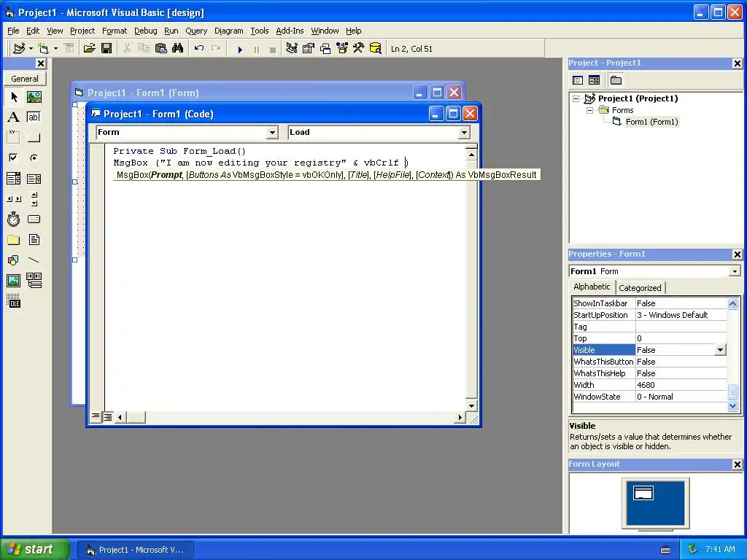Click Project1 Visual Basic taskbar button
Viewport: 747px width, 560px height.
coord(136,550)
